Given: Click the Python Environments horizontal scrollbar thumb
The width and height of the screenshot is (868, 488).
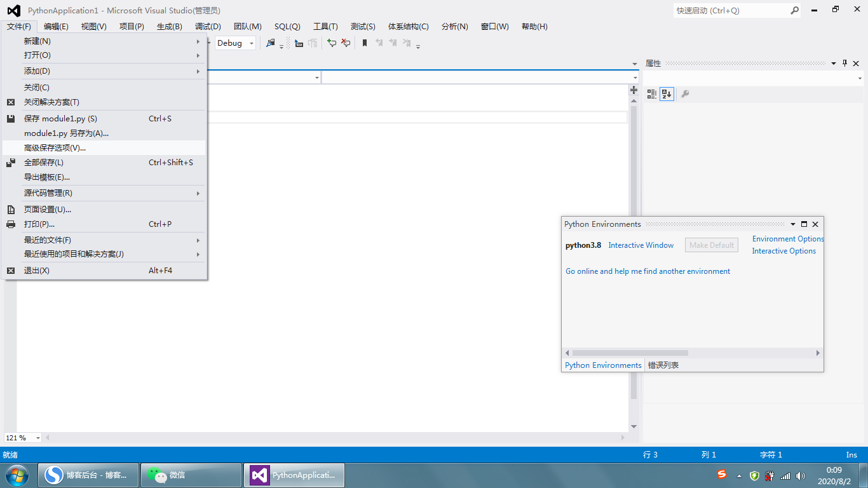Looking at the screenshot, I should click(x=630, y=353).
